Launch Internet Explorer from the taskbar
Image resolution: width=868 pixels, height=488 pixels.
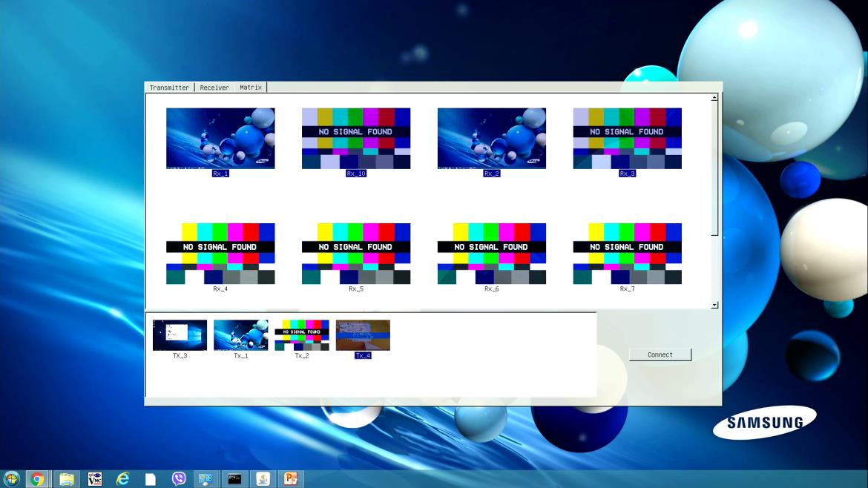tap(123, 479)
